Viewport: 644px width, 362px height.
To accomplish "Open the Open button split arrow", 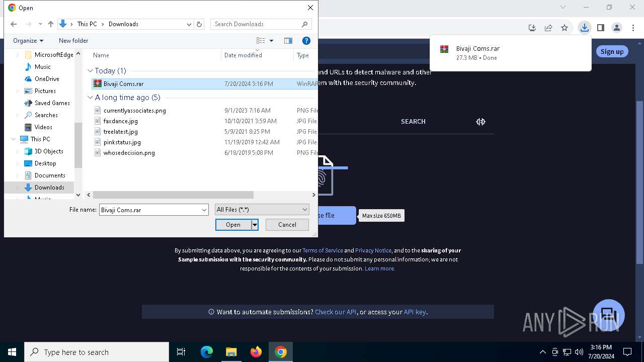I will [x=255, y=225].
